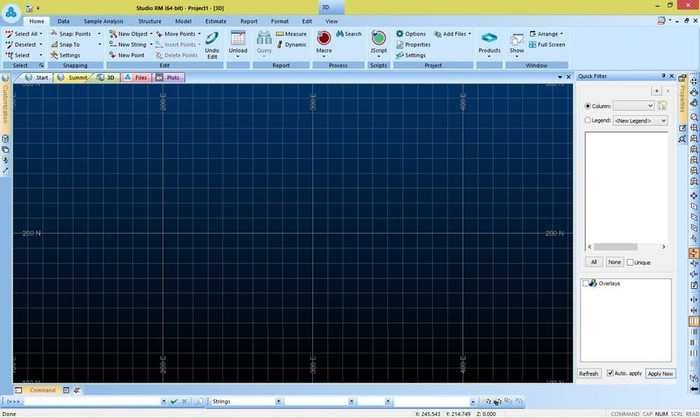700x418 pixels.
Task: Open the Data ribbon tab
Action: [x=63, y=21]
